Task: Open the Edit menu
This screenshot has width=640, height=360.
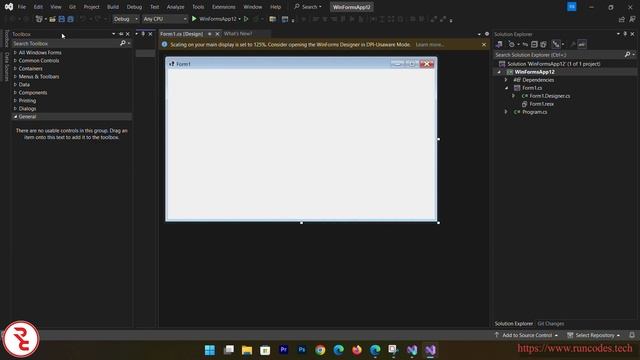Action: click(x=38, y=7)
